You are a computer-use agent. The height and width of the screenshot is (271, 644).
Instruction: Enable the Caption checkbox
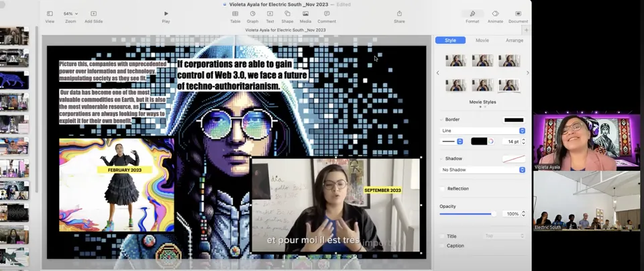pos(442,246)
